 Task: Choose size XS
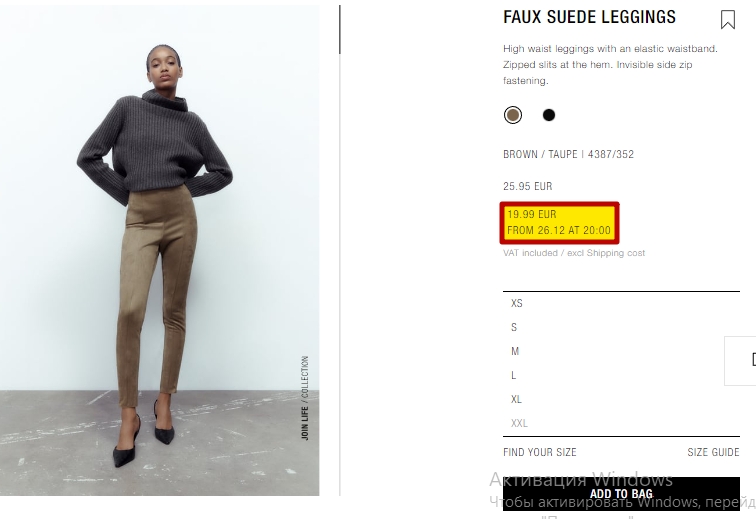(x=621, y=303)
